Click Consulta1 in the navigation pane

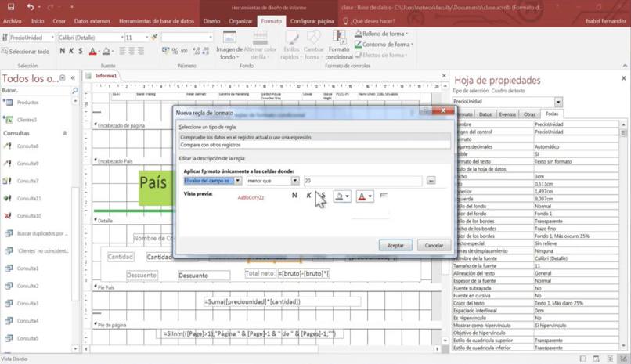coord(27,268)
